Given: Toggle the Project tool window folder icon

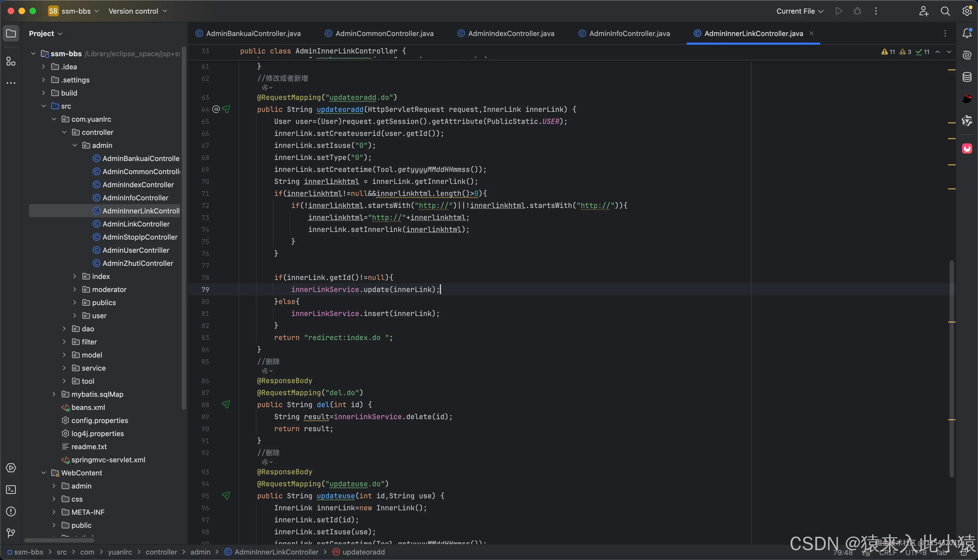Looking at the screenshot, I should click(x=11, y=34).
